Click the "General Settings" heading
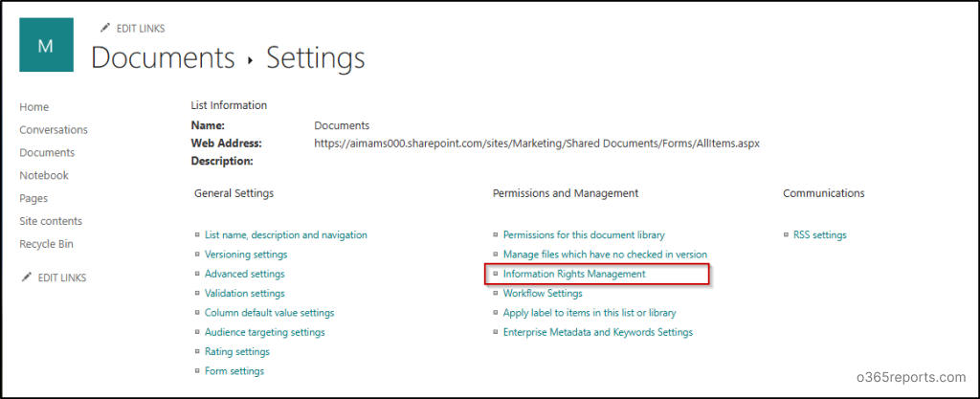Image resolution: width=980 pixels, height=399 pixels. pyautogui.click(x=234, y=193)
